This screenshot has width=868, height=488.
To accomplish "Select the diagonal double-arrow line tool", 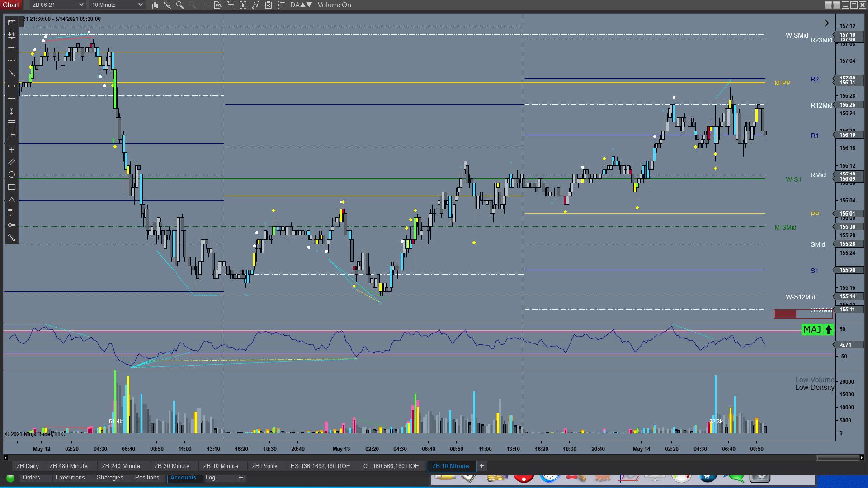I will 12,73.
